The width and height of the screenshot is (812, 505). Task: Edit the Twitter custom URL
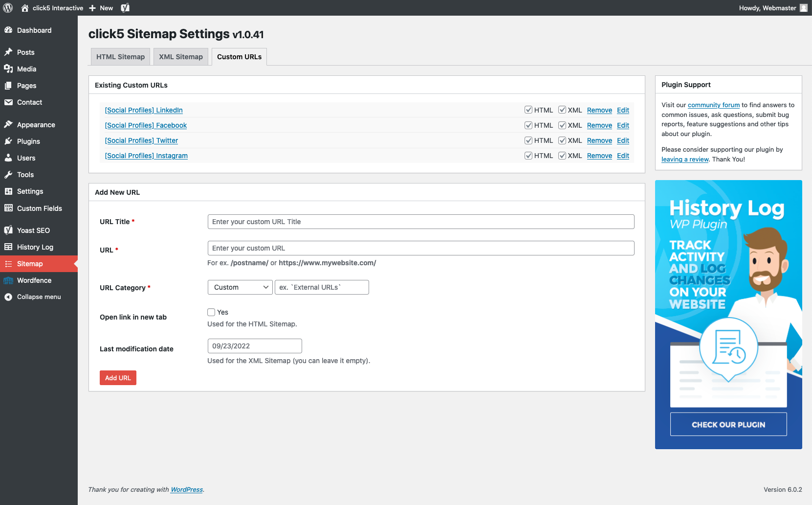click(x=623, y=140)
